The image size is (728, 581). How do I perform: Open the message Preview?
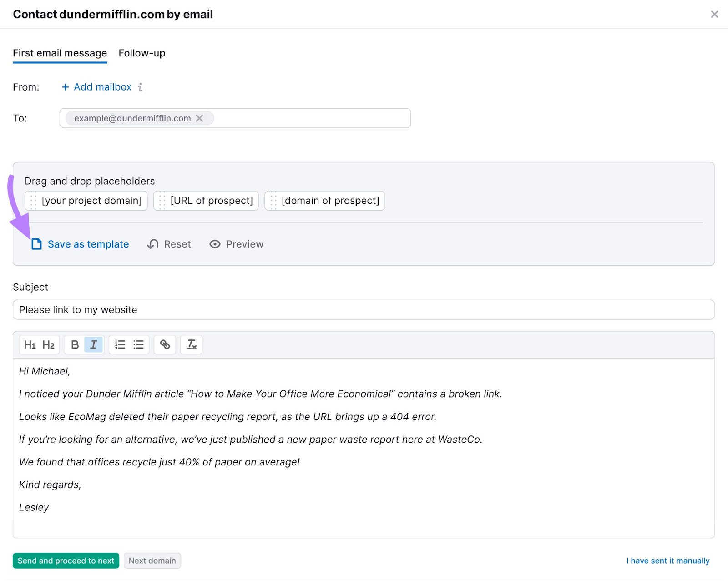coord(236,244)
